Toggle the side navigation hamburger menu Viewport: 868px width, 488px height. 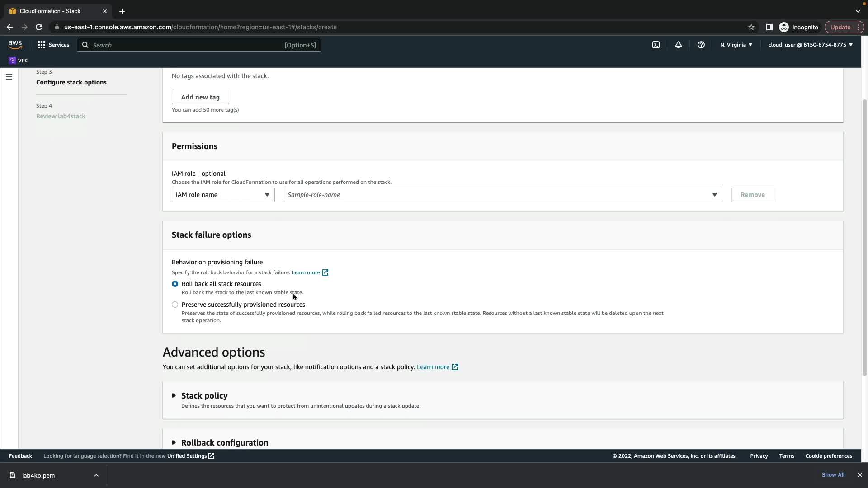pos(9,77)
